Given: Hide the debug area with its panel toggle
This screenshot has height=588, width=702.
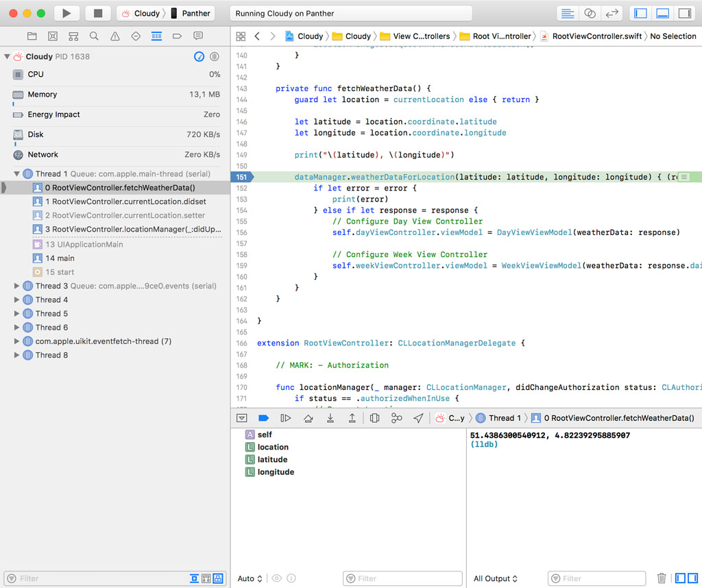Looking at the screenshot, I should 241,418.
